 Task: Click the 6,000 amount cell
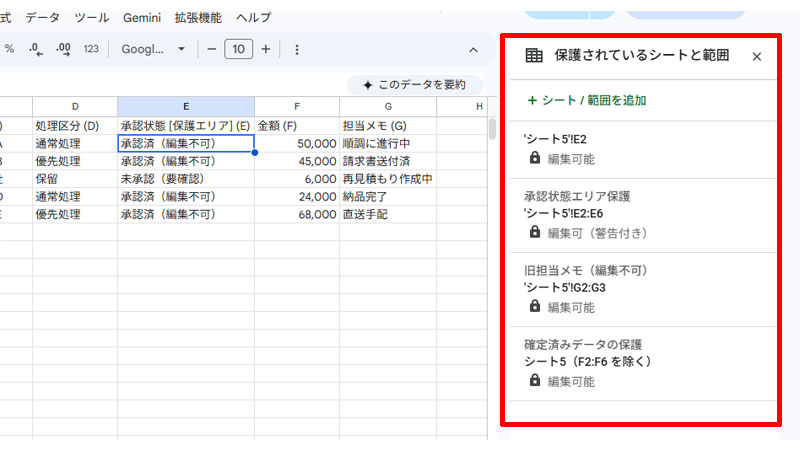(297, 179)
